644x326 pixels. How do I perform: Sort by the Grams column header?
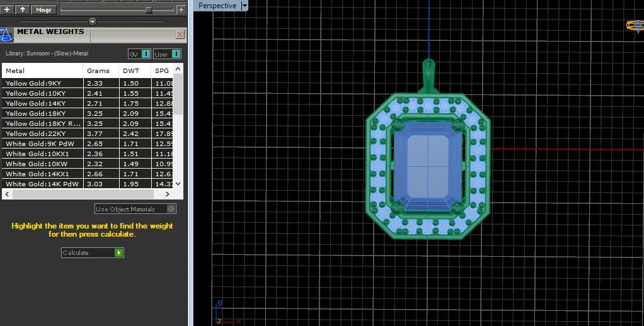click(101, 70)
